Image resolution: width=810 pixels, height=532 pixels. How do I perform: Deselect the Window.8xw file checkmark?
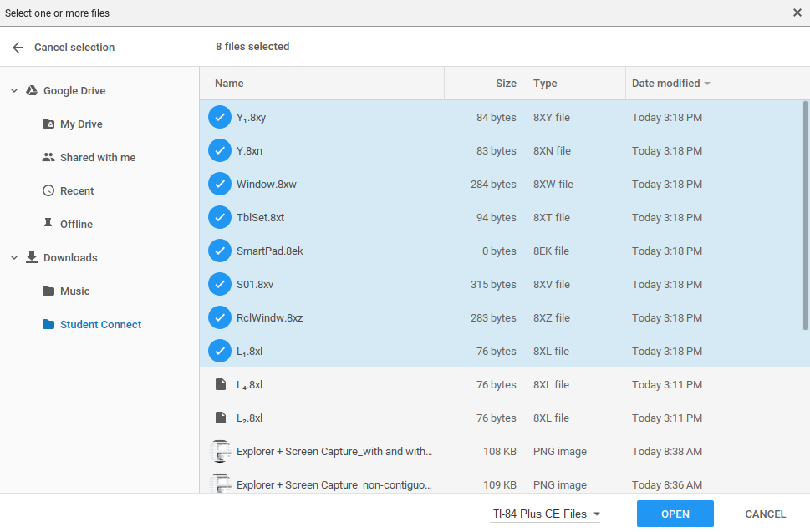point(220,184)
